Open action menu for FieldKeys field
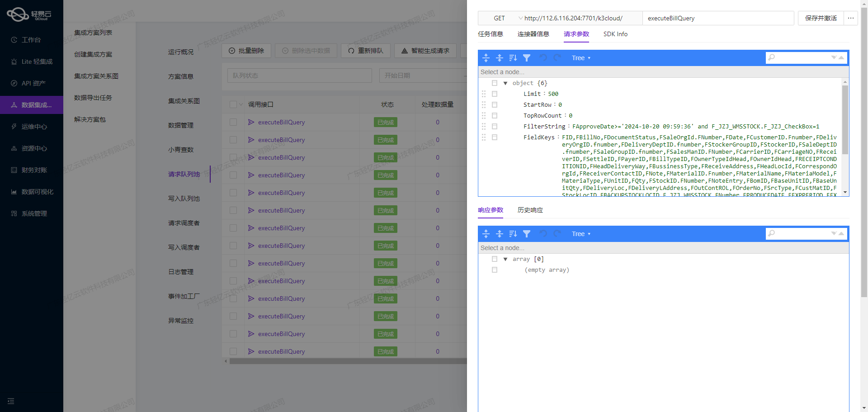868x412 pixels. (495, 137)
